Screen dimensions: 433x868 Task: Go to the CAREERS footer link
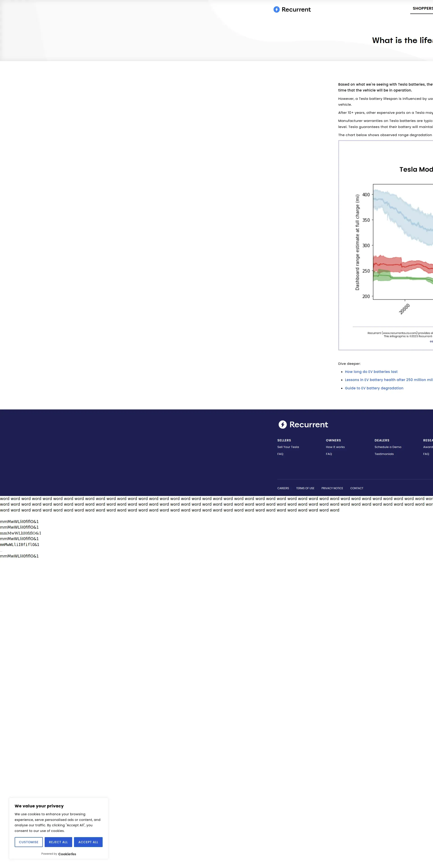(283, 488)
